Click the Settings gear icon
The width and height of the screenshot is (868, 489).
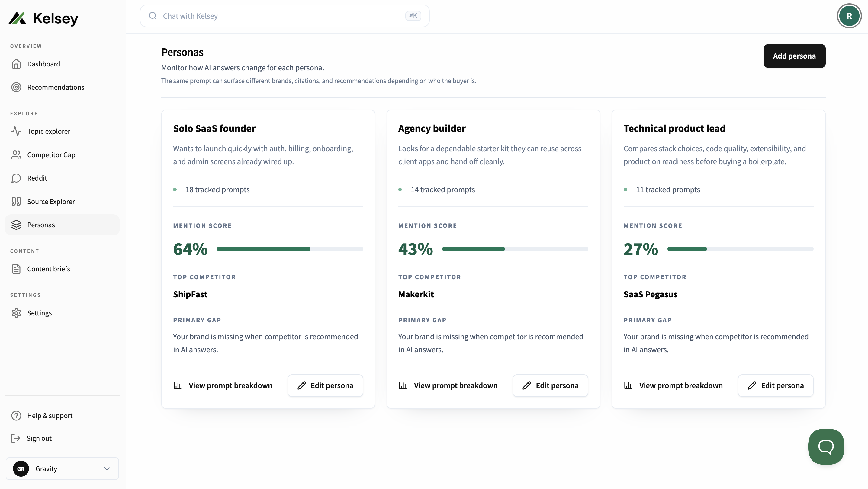tap(16, 313)
